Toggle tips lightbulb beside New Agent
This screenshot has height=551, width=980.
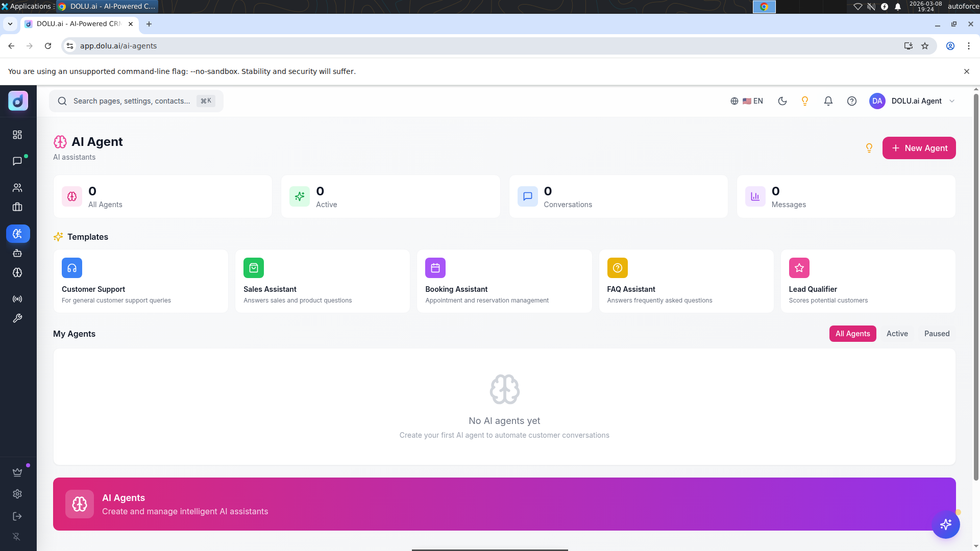(869, 148)
